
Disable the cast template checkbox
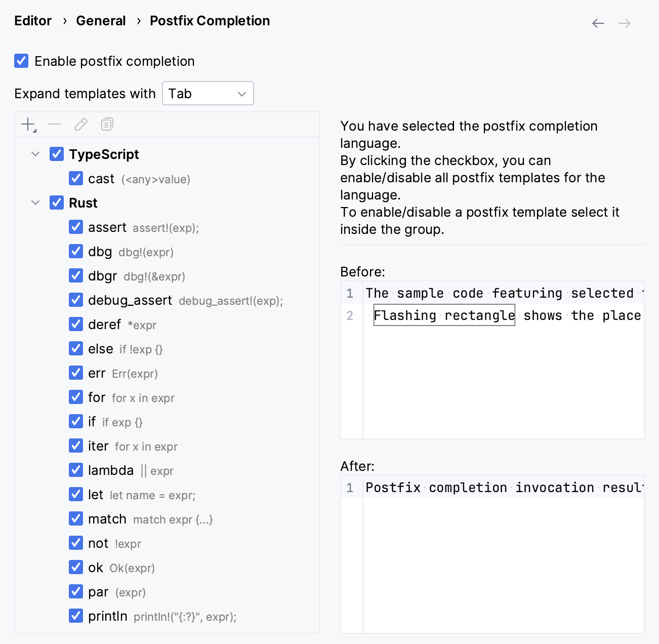pos(76,178)
